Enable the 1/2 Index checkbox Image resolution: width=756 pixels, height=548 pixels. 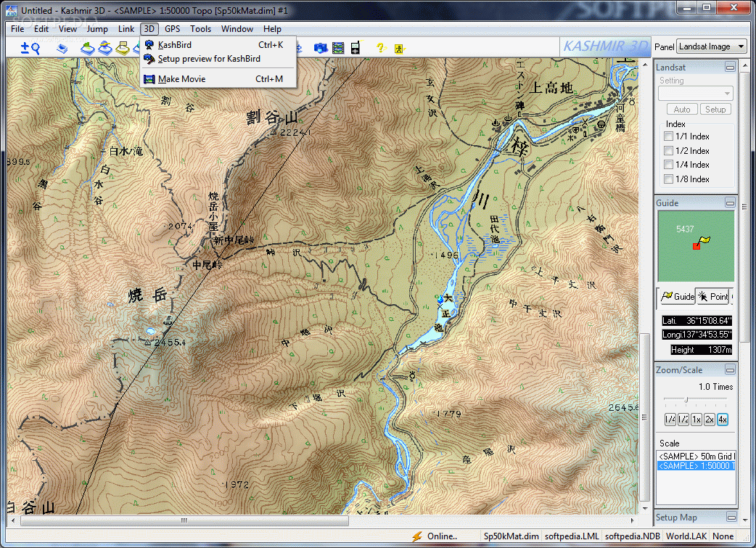[x=668, y=150]
